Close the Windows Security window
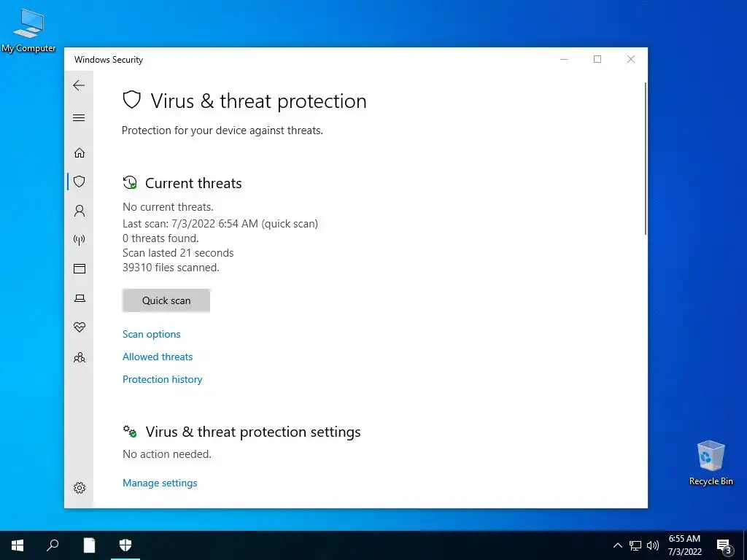Image resolution: width=747 pixels, height=560 pixels. click(x=631, y=59)
